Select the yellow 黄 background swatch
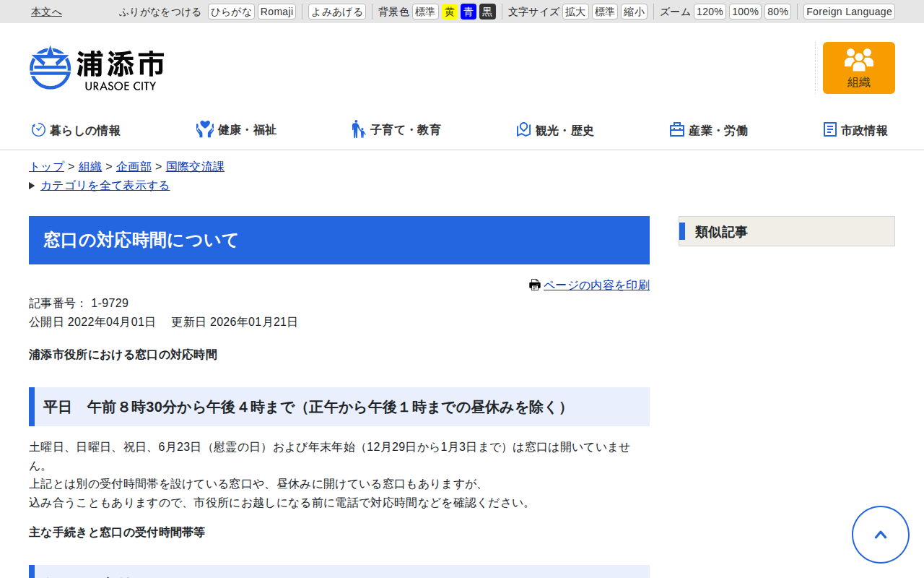Image resolution: width=924 pixels, height=578 pixels. click(x=449, y=12)
